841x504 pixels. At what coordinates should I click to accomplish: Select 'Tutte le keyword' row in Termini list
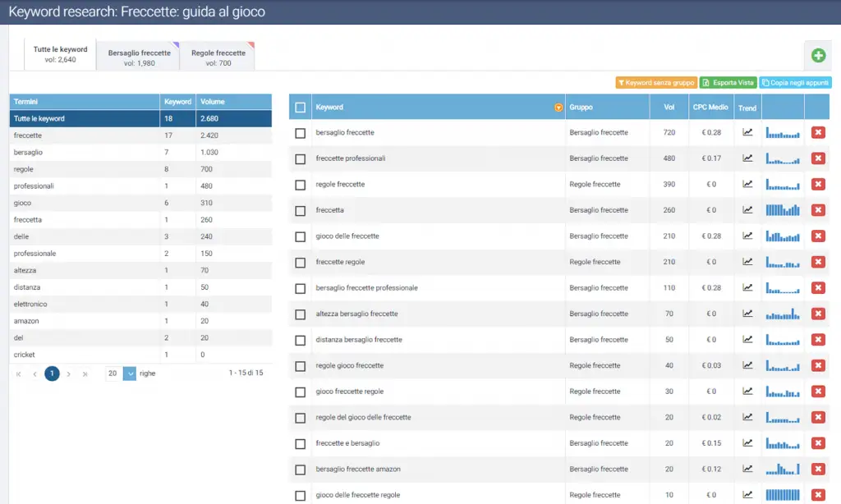[x=140, y=118]
